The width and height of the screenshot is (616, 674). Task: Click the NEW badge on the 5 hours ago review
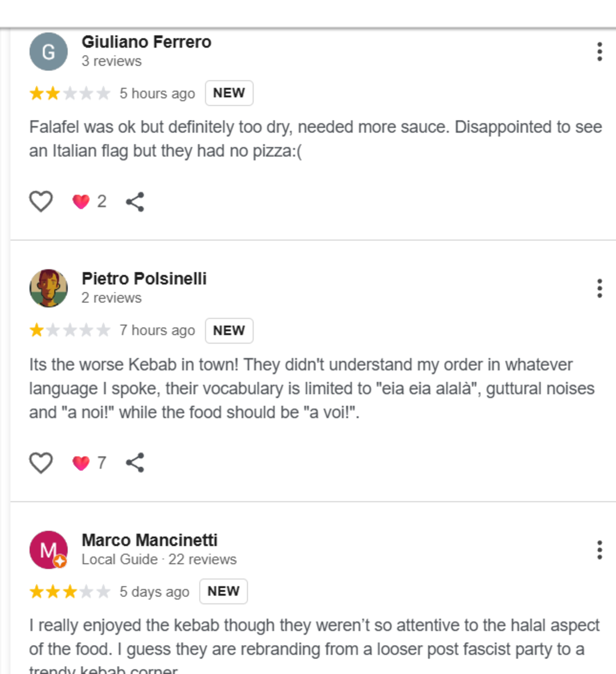point(229,93)
